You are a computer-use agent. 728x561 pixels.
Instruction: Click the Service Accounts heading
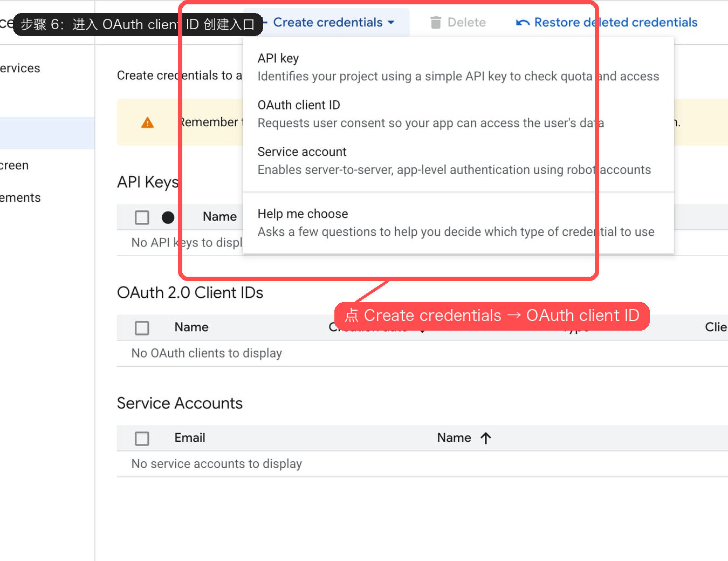(180, 403)
